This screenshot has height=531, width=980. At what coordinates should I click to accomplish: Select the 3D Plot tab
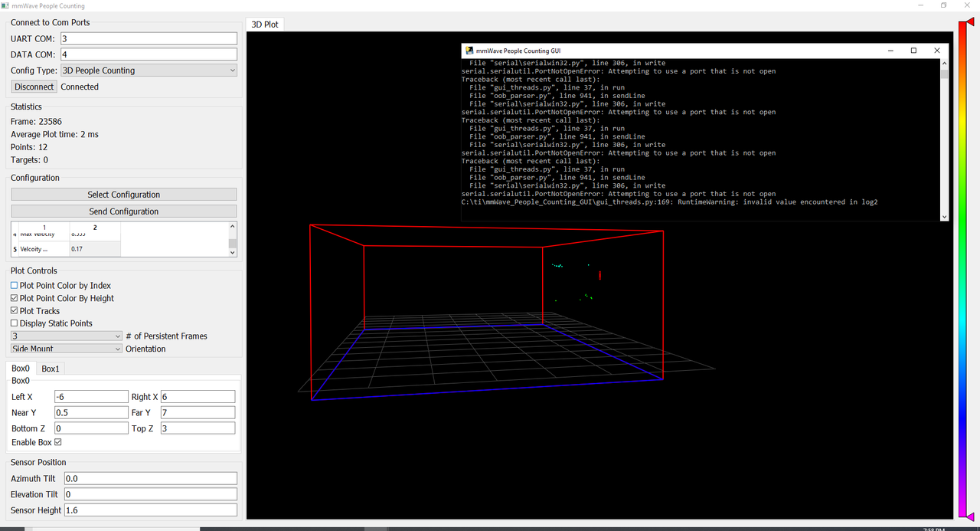coord(265,25)
